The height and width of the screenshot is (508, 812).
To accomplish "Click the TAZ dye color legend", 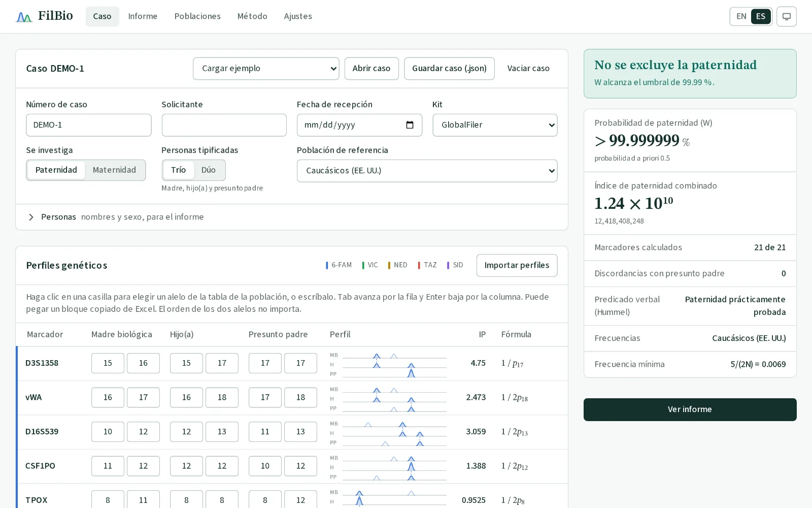I will pyautogui.click(x=427, y=265).
